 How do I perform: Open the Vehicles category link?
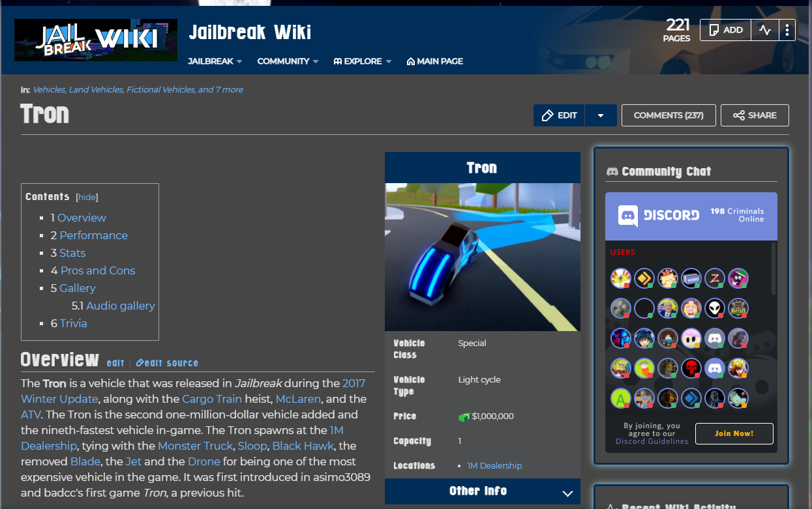click(x=48, y=89)
